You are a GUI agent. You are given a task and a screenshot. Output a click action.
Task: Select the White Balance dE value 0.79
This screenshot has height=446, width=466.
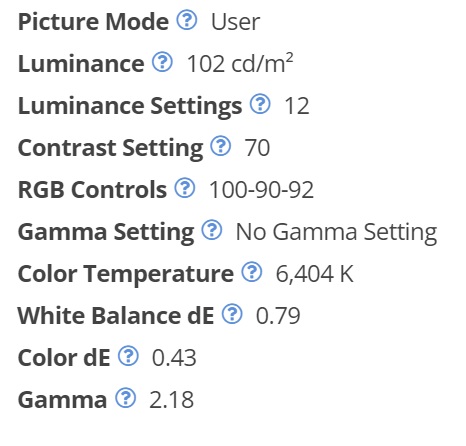pyautogui.click(x=278, y=316)
